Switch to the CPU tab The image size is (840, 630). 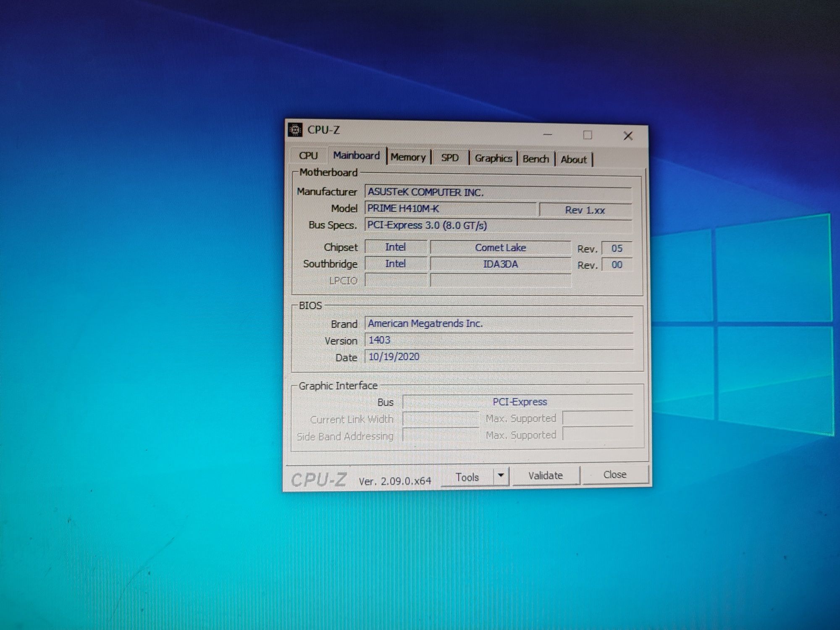[x=308, y=155]
